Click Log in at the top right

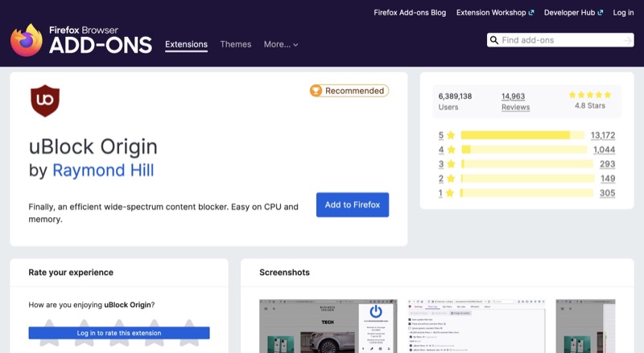click(623, 13)
